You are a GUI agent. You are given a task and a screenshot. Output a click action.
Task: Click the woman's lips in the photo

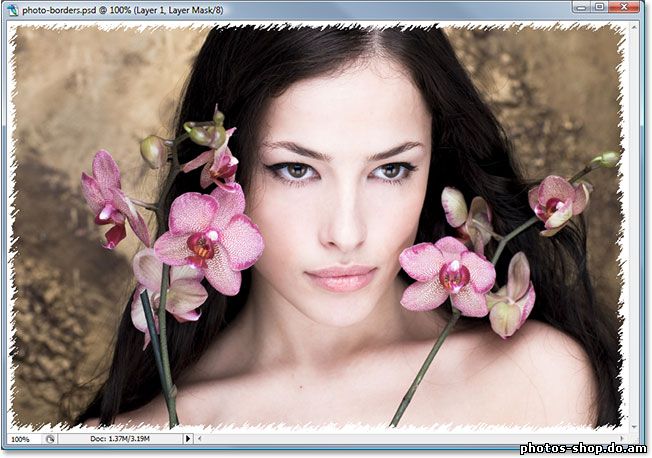(340, 277)
